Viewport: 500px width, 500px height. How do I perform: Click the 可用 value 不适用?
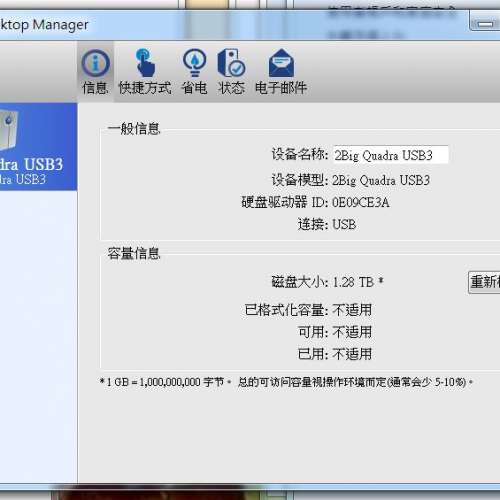point(352,332)
